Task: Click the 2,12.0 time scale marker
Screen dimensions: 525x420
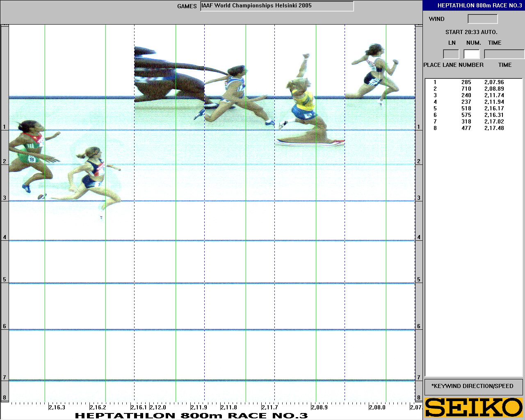Action: tap(158, 407)
